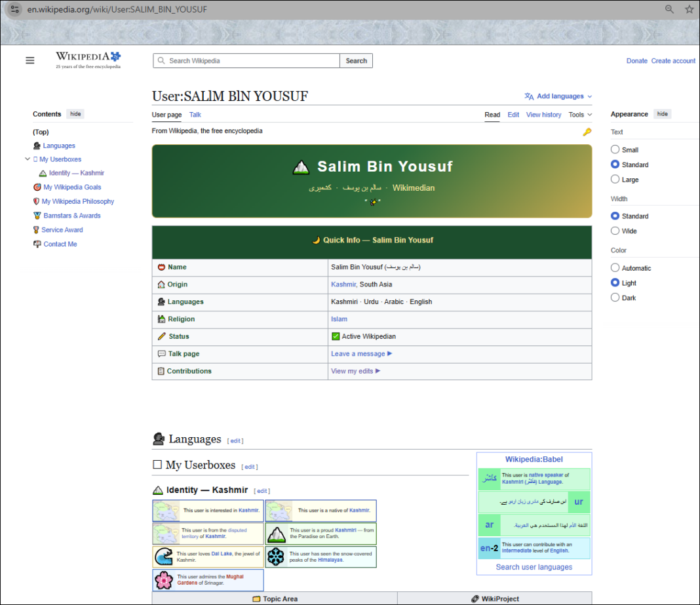Click Search user languages link
Viewport: 700px width, 605px height.
click(x=534, y=567)
